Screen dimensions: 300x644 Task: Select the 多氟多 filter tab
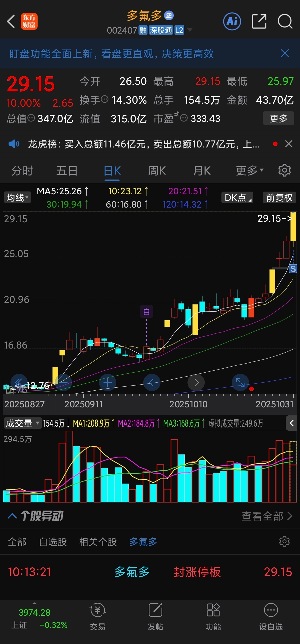coord(143,542)
